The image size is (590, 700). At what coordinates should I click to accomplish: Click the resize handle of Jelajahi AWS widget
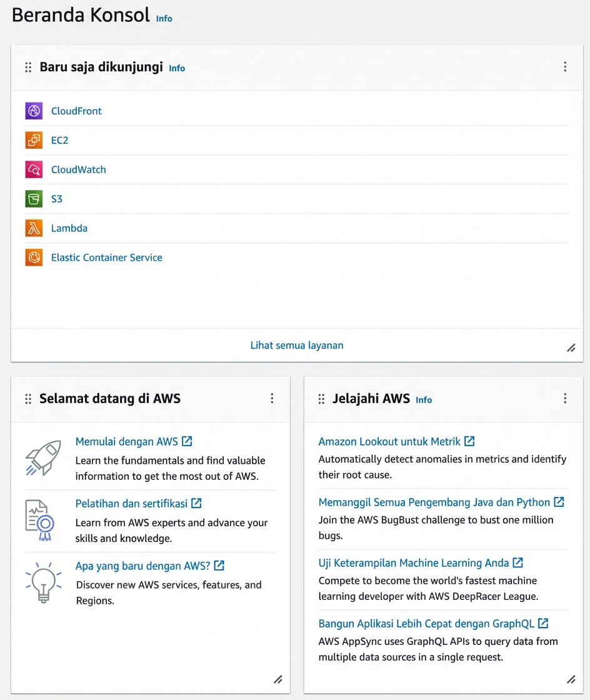click(x=571, y=679)
